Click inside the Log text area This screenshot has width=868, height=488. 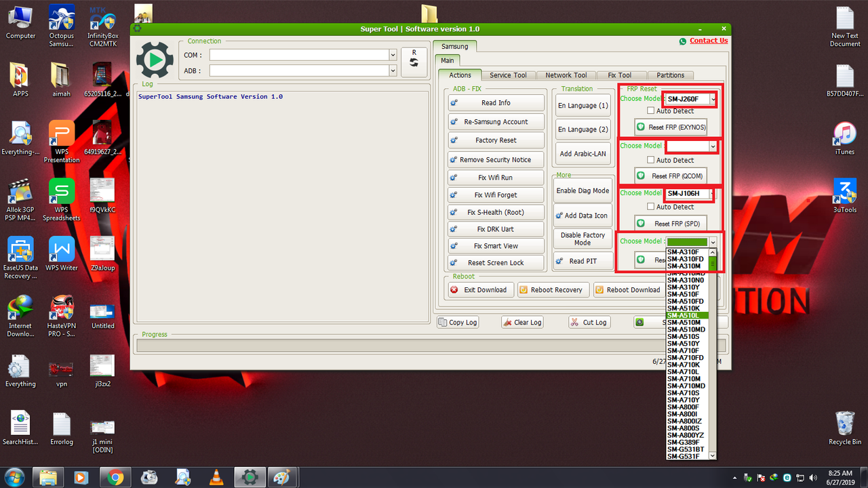283,206
